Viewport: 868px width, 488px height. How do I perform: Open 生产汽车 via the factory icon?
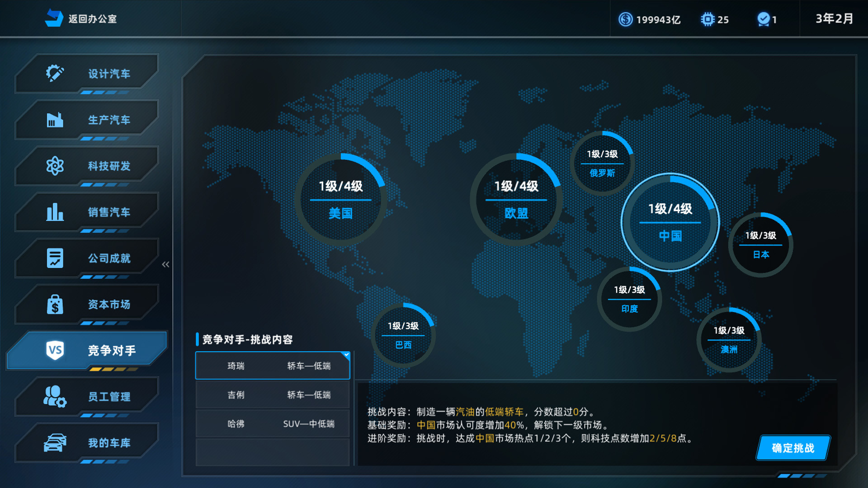point(54,119)
